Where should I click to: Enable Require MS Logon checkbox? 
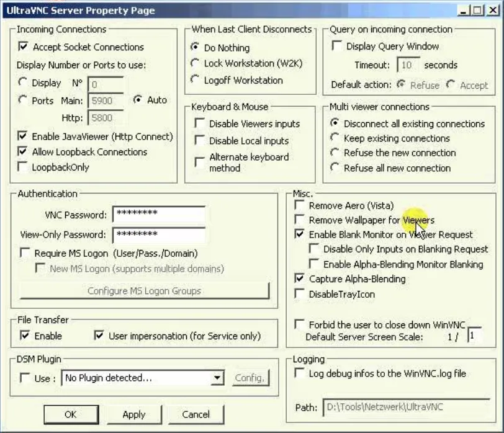click(x=25, y=253)
